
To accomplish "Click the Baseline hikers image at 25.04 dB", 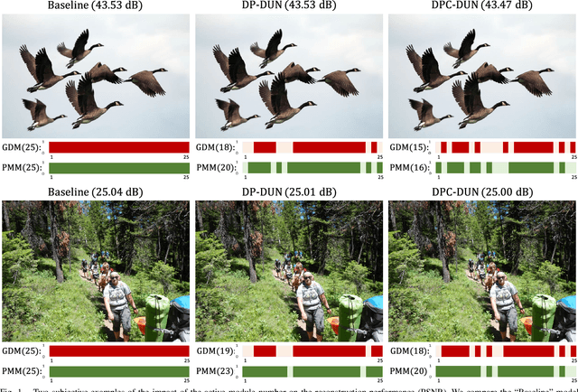I will (x=96, y=271).
